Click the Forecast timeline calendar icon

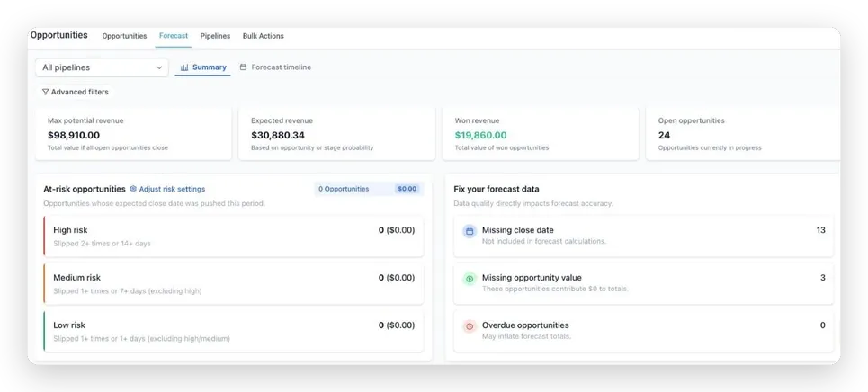(x=243, y=67)
